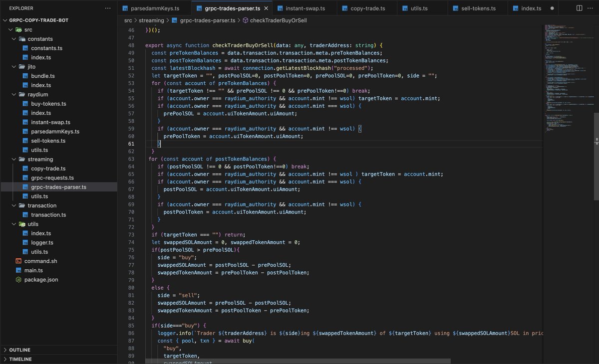This screenshot has height=364, width=599.
Task: Click the editor horizontal scrollbar thumb
Action: 298,361
